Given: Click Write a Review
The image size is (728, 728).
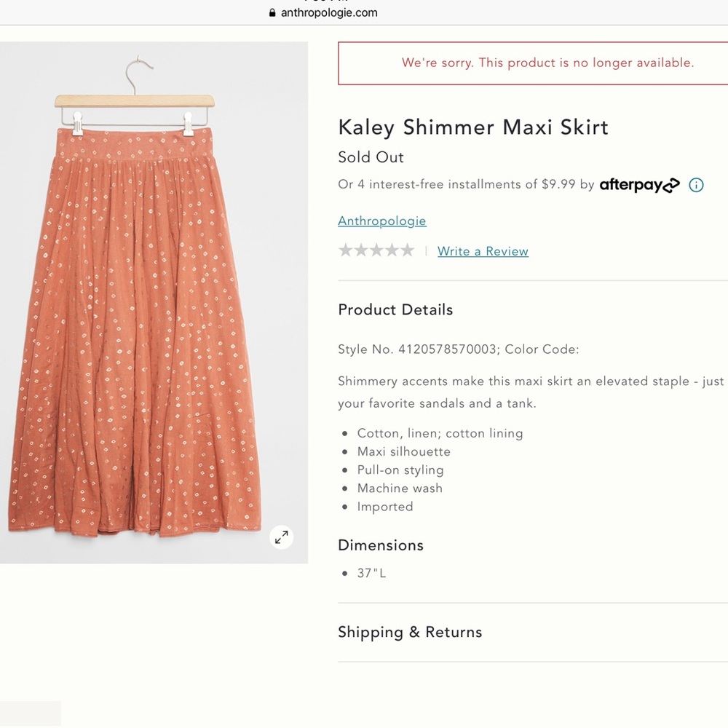Looking at the screenshot, I should [483, 250].
